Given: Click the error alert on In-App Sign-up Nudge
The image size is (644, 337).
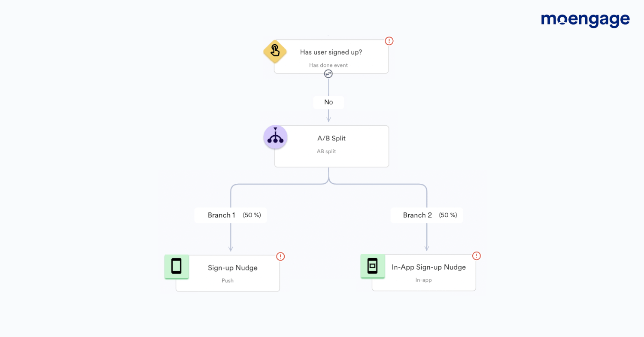Looking at the screenshot, I should [x=477, y=256].
